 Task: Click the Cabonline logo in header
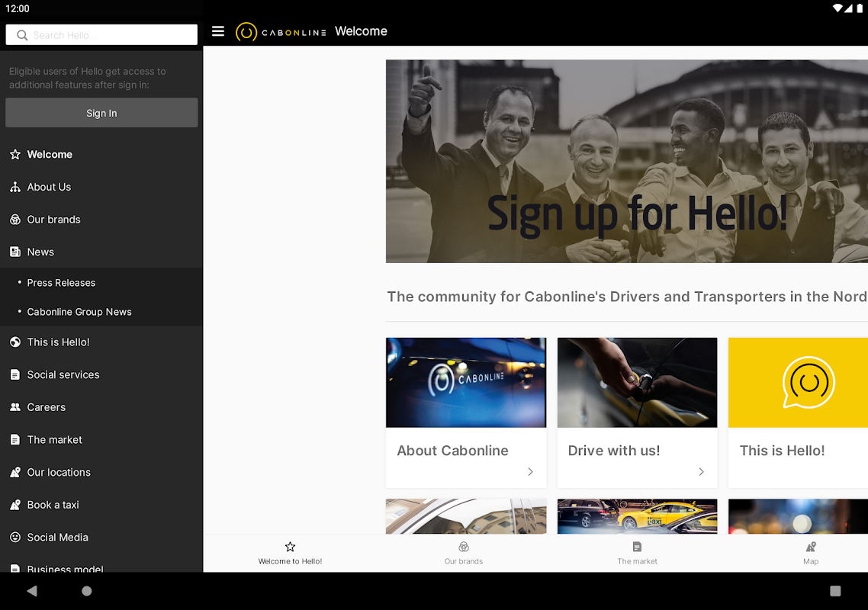[281, 32]
